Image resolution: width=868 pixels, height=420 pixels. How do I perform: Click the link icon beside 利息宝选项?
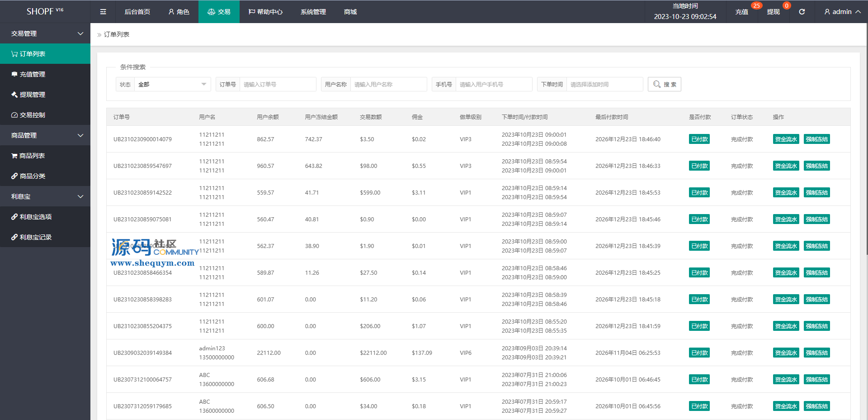pos(14,217)
